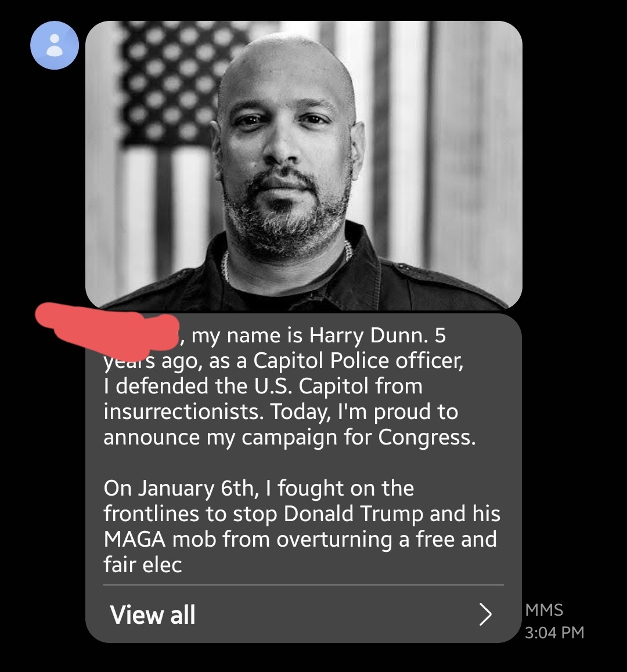Tap the 3:04 PM timestamp
627x672 pixels.
tap(554, 632)
